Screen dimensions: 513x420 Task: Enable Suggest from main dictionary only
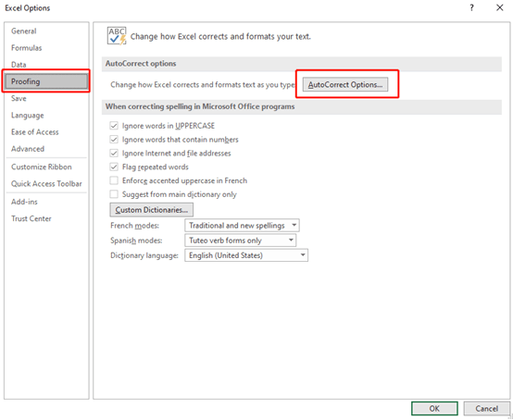pos(114,194)
